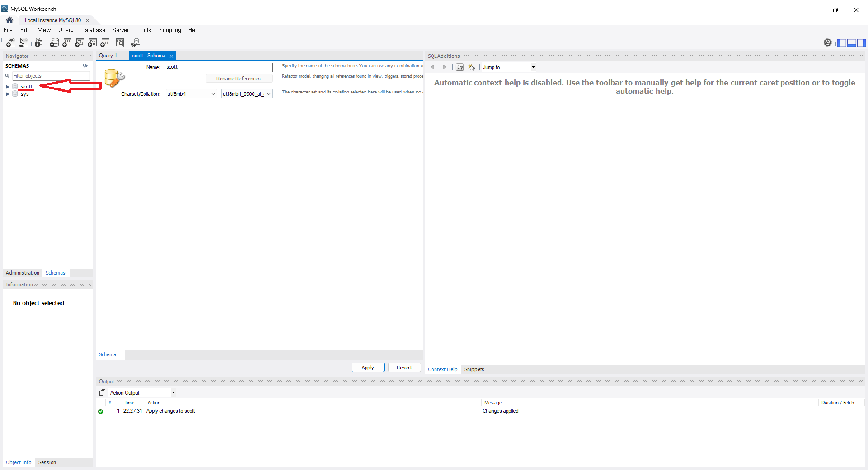Close the scott - Schema tab

[x=172, y=56]
